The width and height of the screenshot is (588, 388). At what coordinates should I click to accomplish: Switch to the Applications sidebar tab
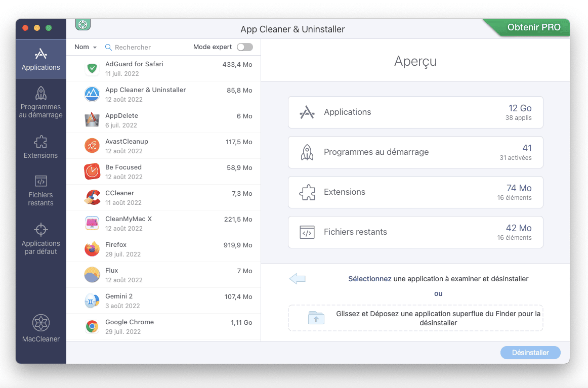(40, 59)
